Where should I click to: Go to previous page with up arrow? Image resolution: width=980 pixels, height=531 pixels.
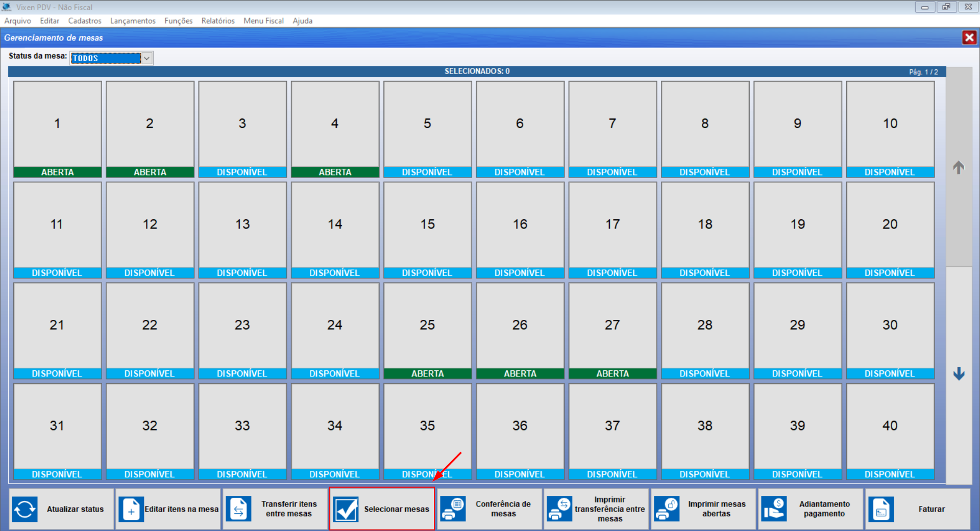tap(959, 167)
